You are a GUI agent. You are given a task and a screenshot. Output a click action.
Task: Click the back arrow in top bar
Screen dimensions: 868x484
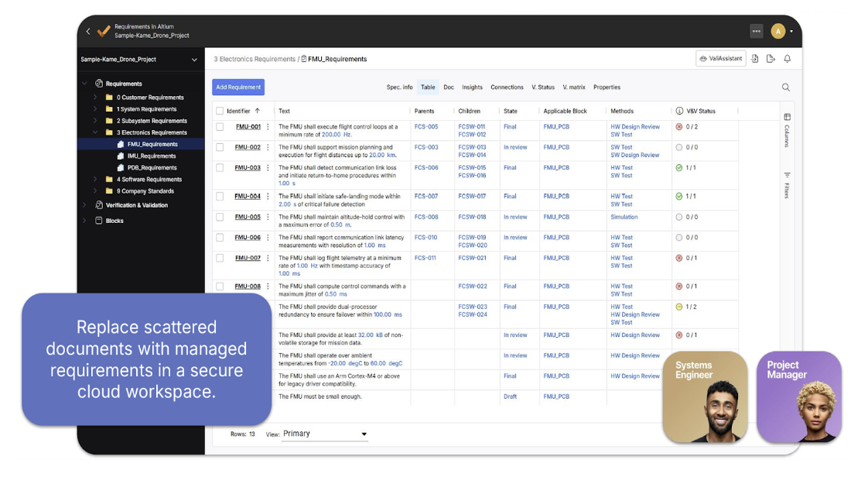[x=88, y=31]
